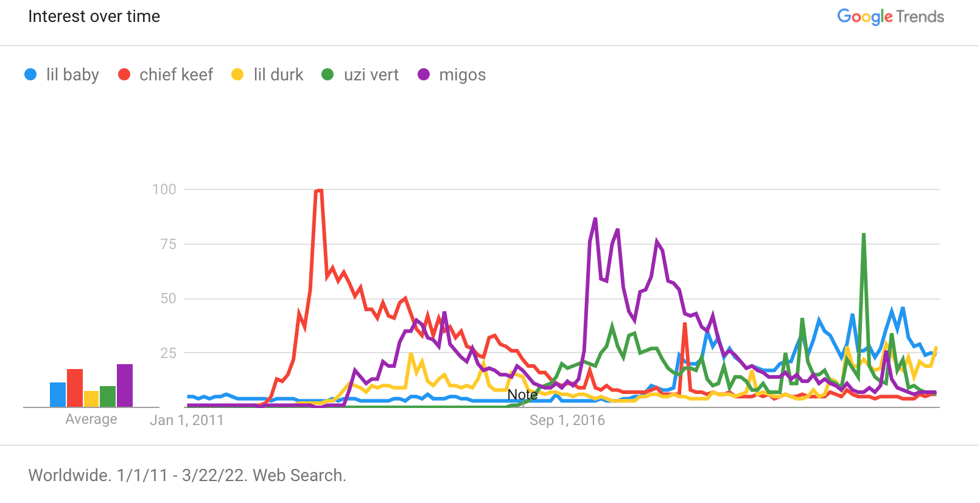Click the yellow lil durk average bar
The image size is (980, 503).
(x=91, y=399)
